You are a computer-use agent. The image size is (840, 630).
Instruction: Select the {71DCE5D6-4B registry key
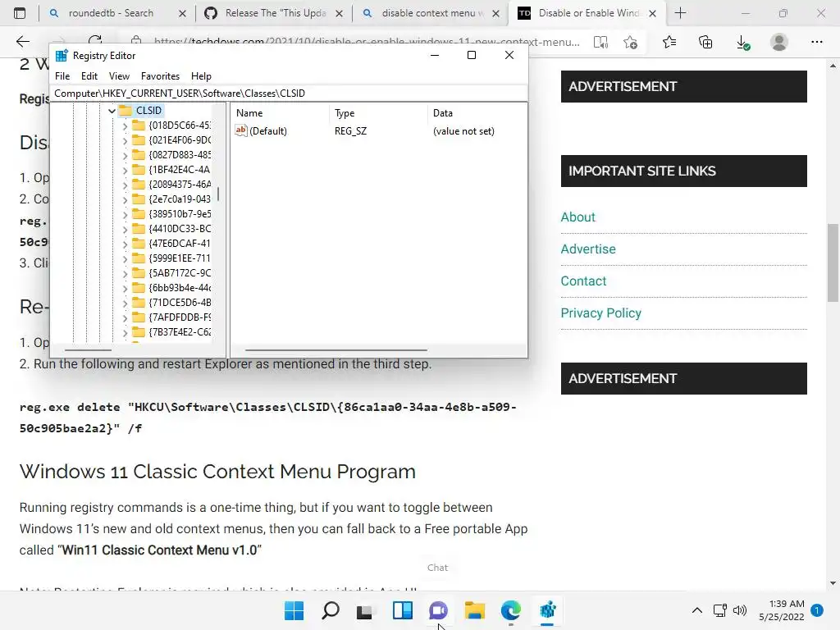tap(180, 303)
